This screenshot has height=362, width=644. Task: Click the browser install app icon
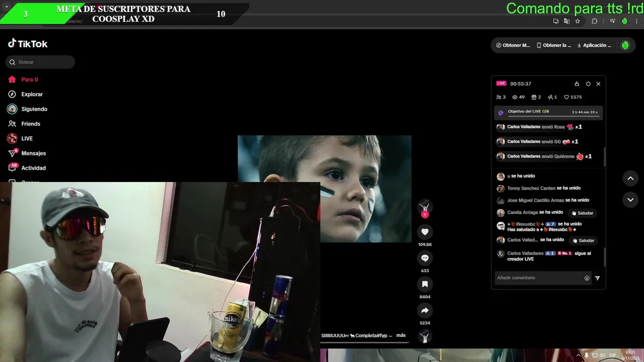[x=556, y=21]
